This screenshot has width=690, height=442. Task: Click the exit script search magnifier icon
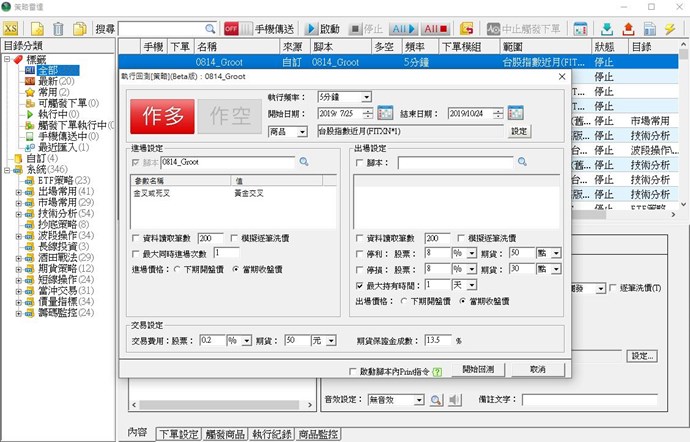click(x=524, y=161)
